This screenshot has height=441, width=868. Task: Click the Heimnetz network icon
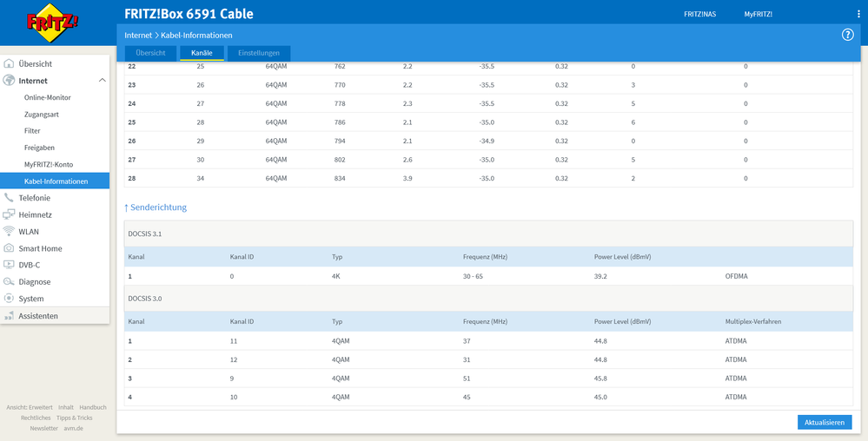click(x=10, y=214)
